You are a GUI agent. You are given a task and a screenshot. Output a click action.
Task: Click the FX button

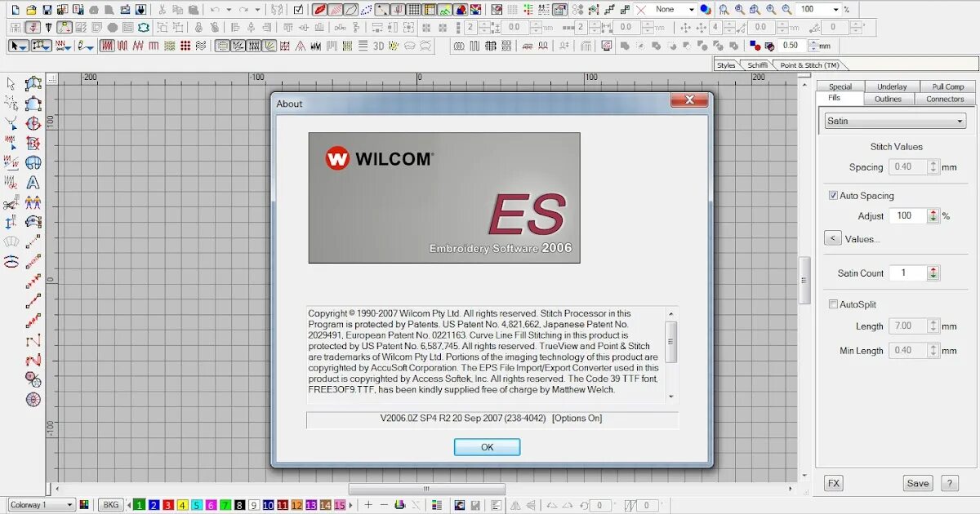click(x=833, y=483)
